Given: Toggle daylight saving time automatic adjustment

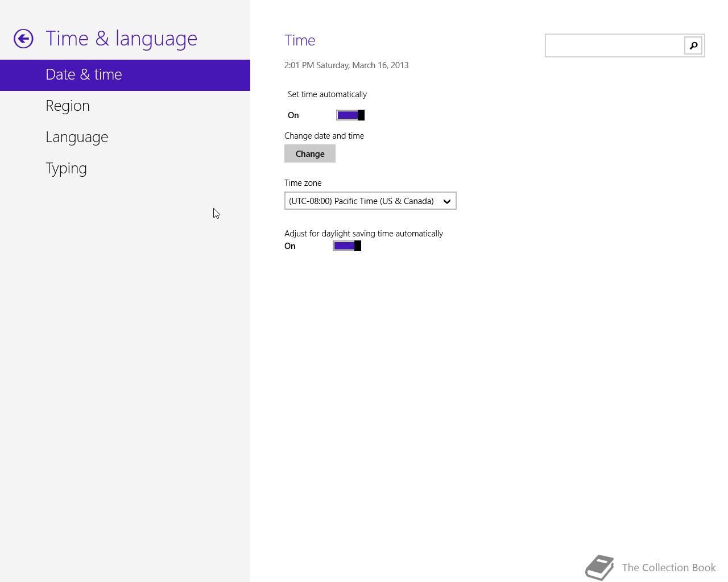Looking at the screenshot, I should pos(347,246).
